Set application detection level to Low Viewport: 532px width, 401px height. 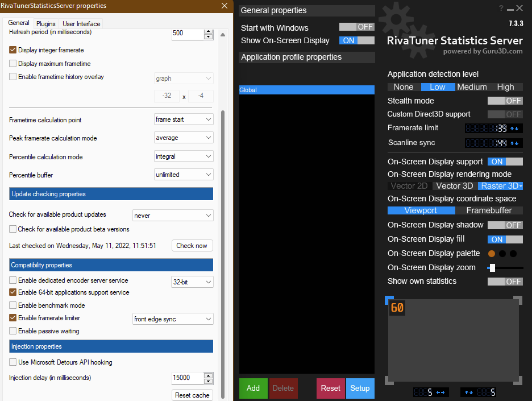tap(438, 87)
